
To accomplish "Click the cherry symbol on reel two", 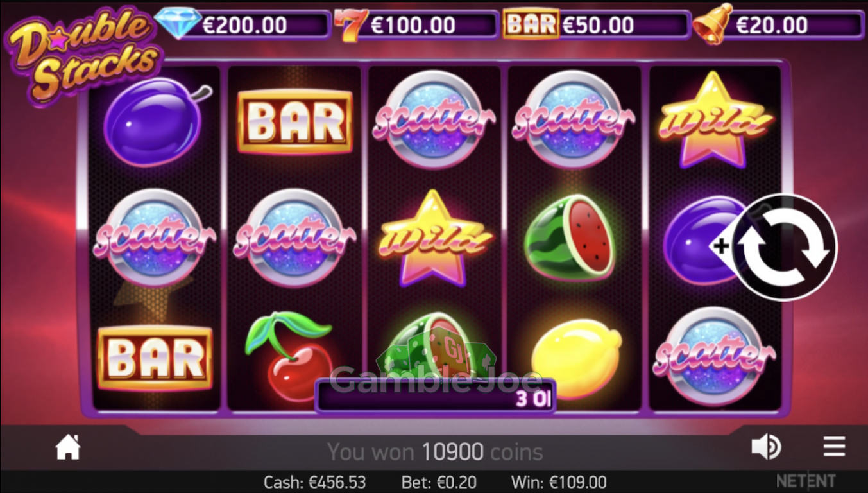I will click(291, 356).
